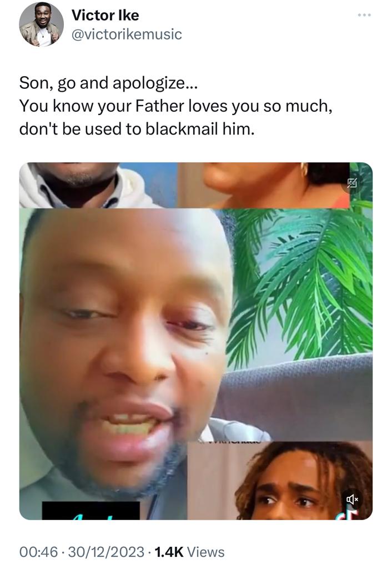Image resolution: width=392 pixels, height=569 pixels.
Task: Open the three-dot more options menu
Action: coord(364,15)
